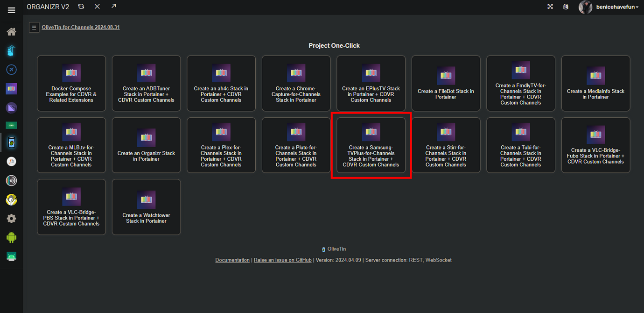Viewport: 644px width, 313px height.
Task: Open the settings gear in the sidebar
Action: [x=11, y=218]
